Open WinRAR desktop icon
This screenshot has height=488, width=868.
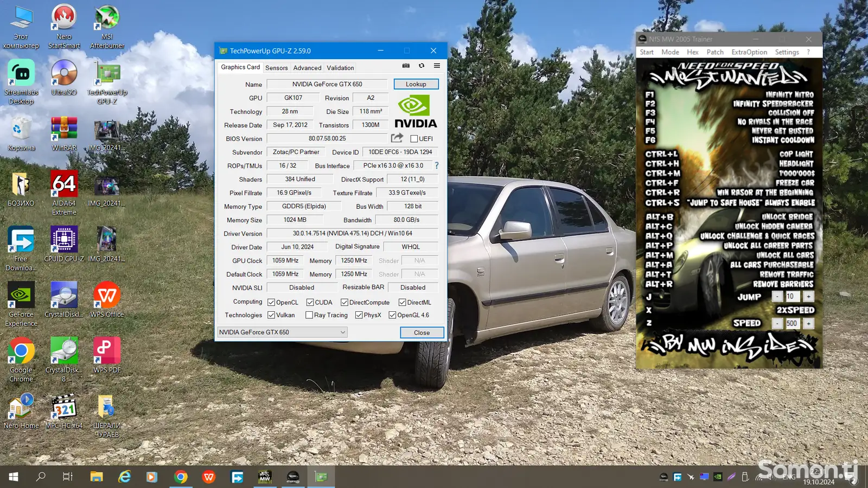[64, 133]
